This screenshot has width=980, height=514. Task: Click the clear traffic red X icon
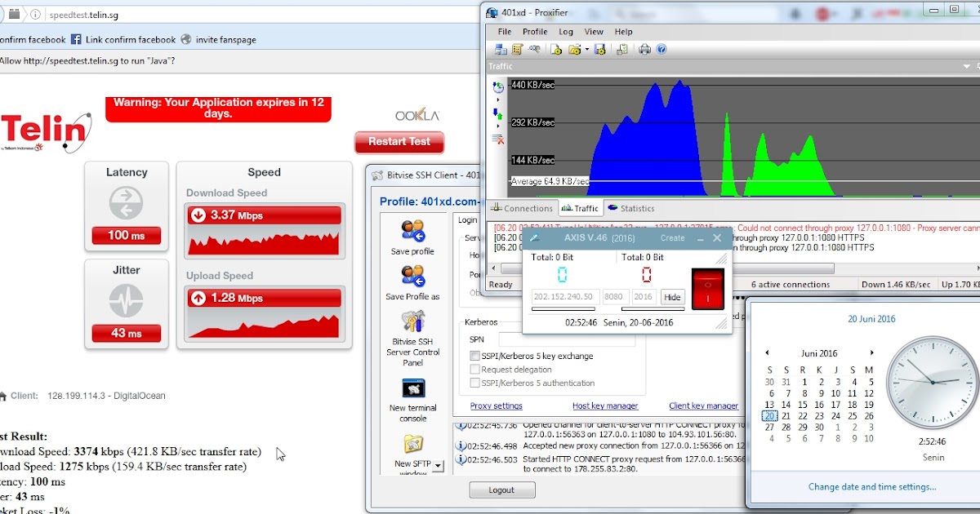498,140
